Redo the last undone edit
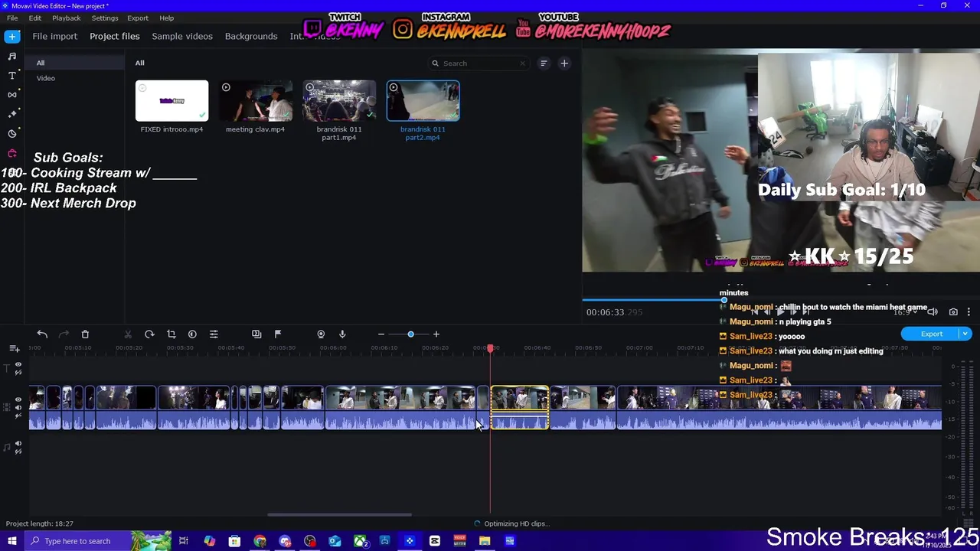 [64, 334]
